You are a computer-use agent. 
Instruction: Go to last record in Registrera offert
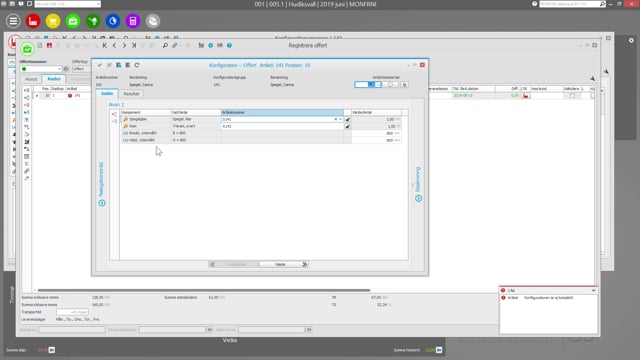(134, 45)
